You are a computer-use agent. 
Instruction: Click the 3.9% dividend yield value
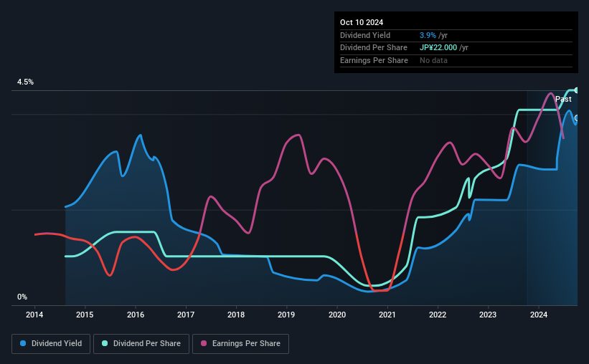pyautogui.click(x=428, y=35)
